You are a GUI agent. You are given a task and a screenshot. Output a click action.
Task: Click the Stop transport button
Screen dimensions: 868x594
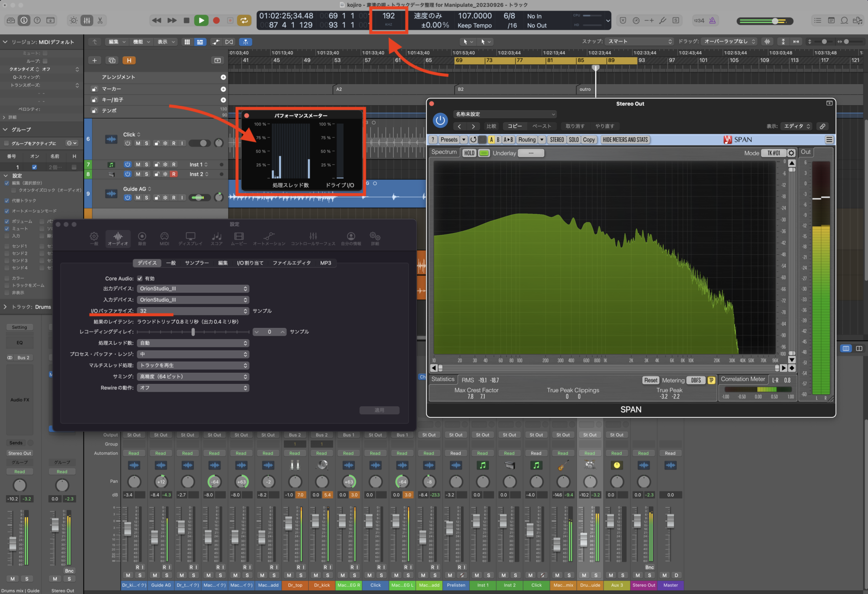click(186, 20)
